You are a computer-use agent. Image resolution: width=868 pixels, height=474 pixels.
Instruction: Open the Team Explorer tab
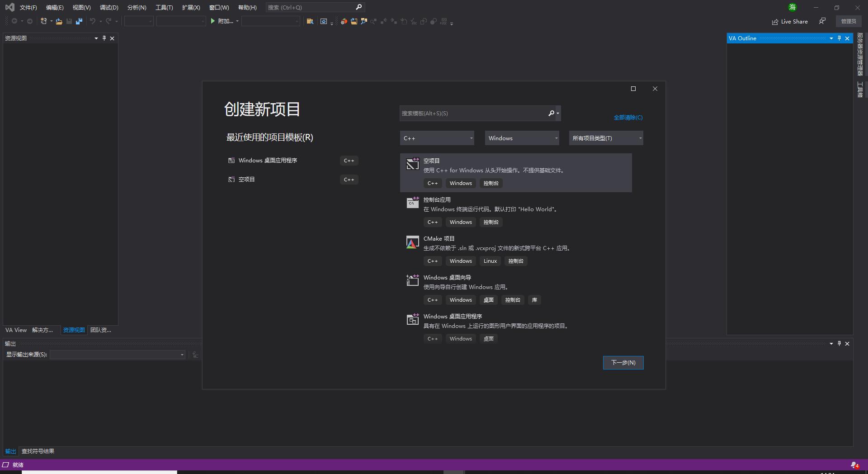(100, 330)
